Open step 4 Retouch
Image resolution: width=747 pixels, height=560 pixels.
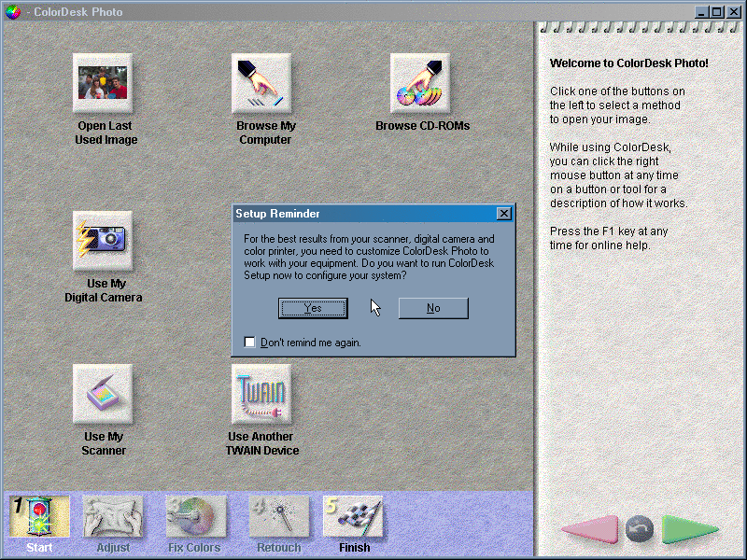(278, 517)
